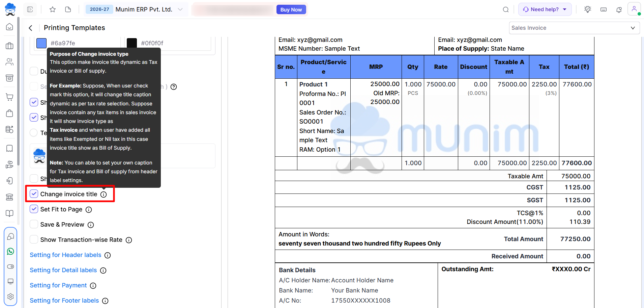Screen dimensions: 644x308
Task: Click the blue #6a97fe color swatch
Action: tap(41, 43)
